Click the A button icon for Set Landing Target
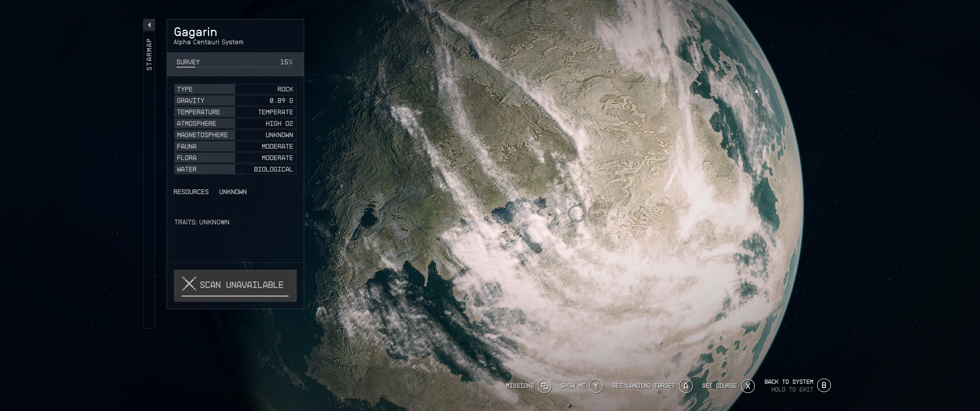The image size is (980, 411). coord(686,386)
